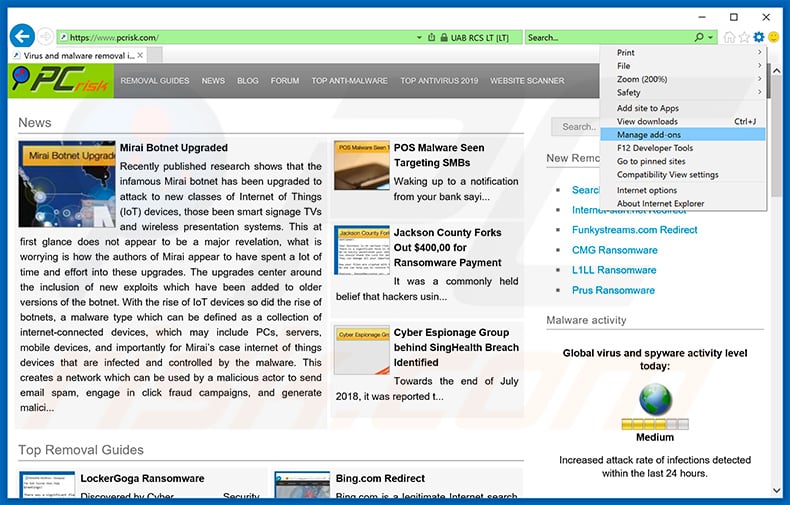The width and height of the screenshot is (790, 505).
Task: Open a new blank tab button
Action: pos(155,55)
